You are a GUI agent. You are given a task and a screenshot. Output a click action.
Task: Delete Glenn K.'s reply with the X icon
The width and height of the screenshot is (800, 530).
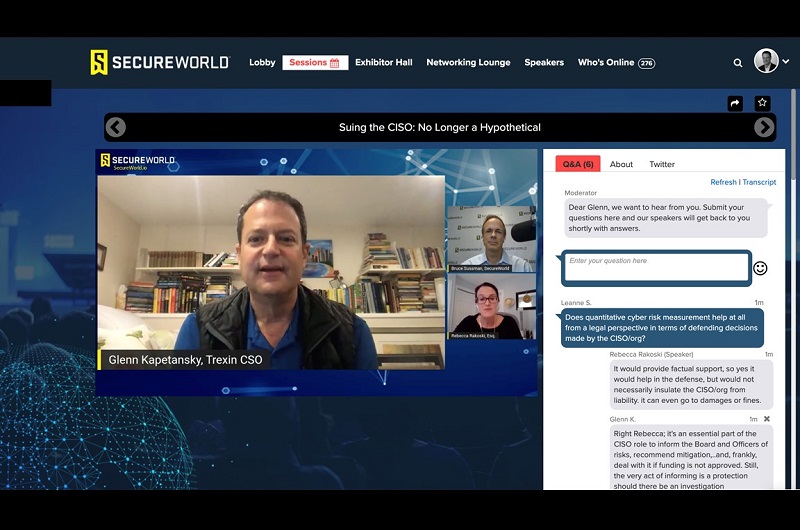tap(767, 419)
